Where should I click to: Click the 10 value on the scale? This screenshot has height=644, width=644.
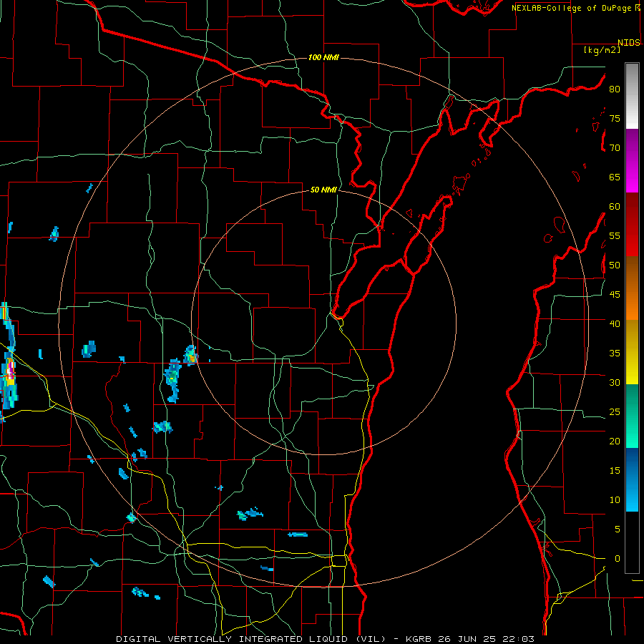click(x=615, y=500)
